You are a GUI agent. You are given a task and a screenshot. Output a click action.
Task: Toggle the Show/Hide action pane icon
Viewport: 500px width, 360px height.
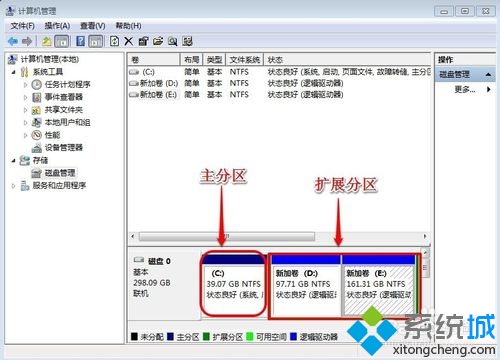96,41
